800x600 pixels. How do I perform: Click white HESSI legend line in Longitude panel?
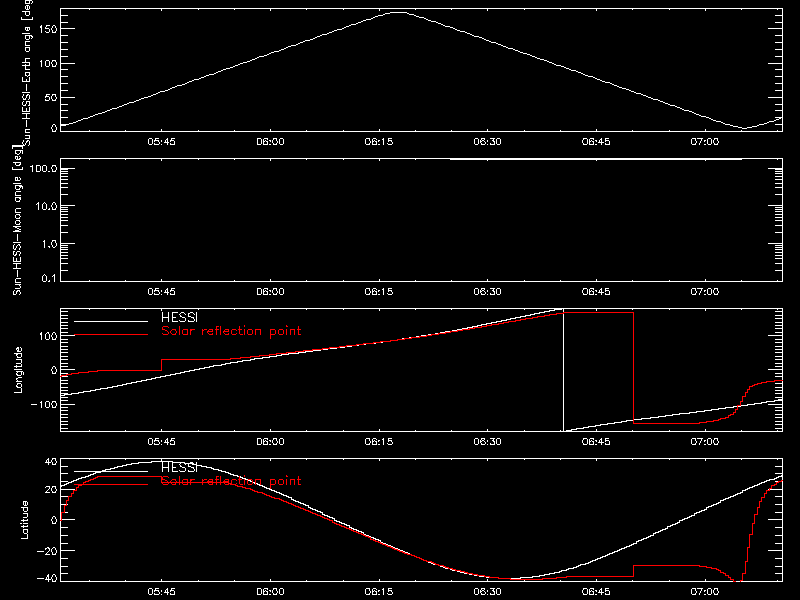tap(111, 321)
